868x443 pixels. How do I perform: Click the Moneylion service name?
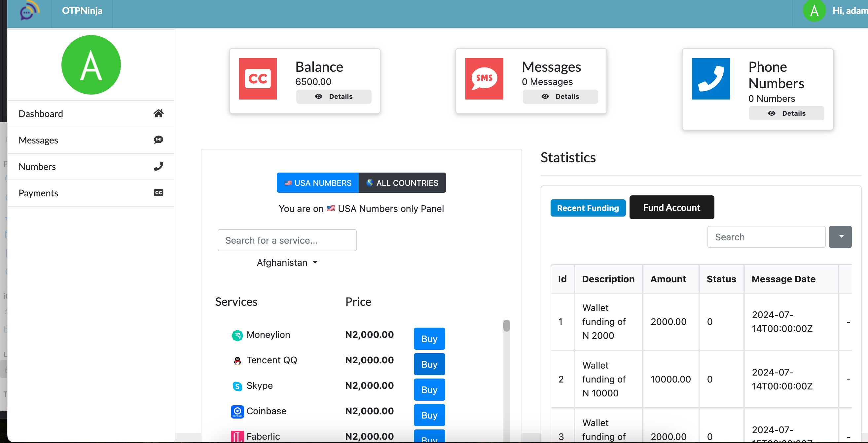pyautogui.click(x=268, y=335)
